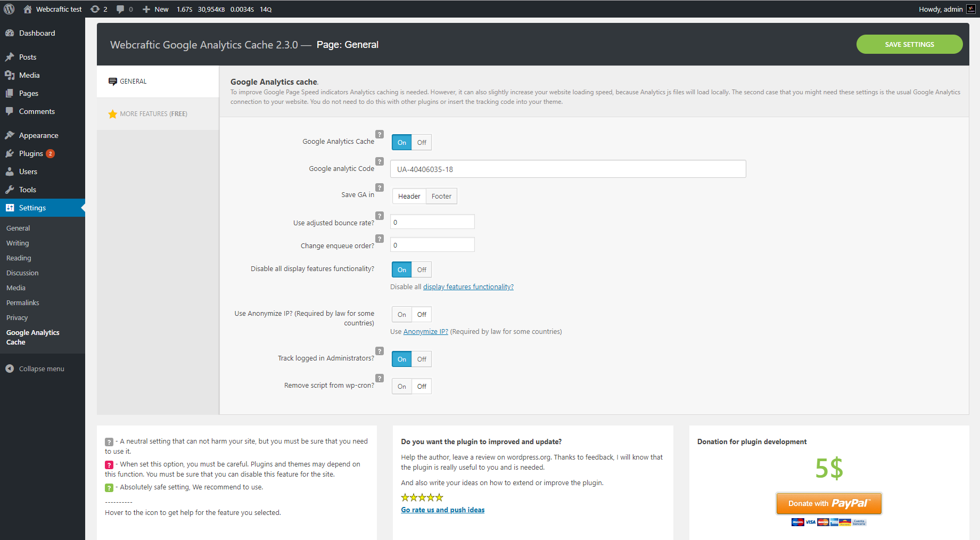Click the star icon beside More Features
This screenshot has width=980, height=540.
click(113, 114)
